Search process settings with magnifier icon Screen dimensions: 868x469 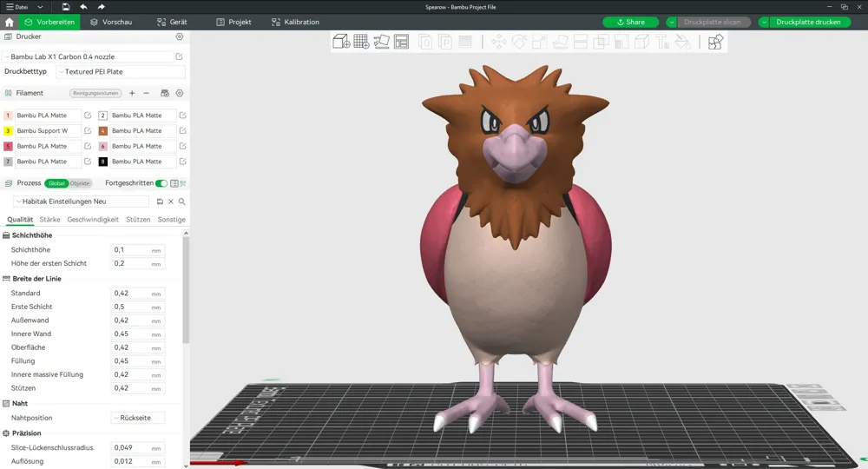coord(181,201)
